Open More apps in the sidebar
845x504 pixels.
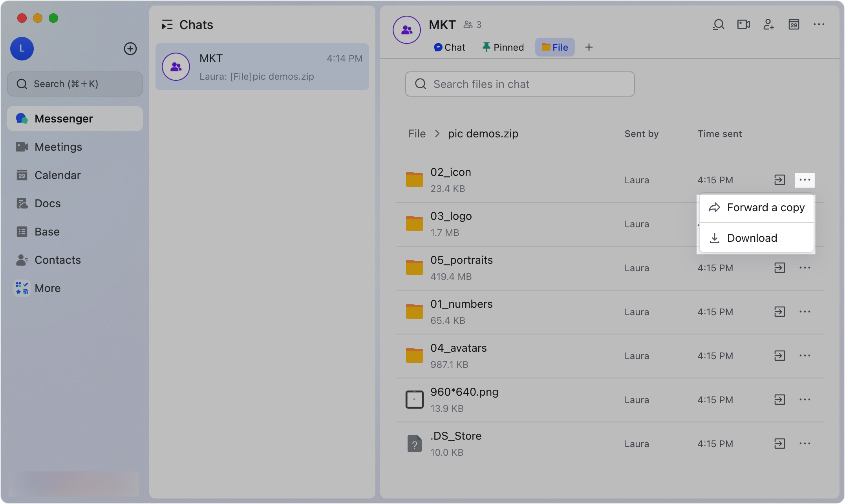47,288
